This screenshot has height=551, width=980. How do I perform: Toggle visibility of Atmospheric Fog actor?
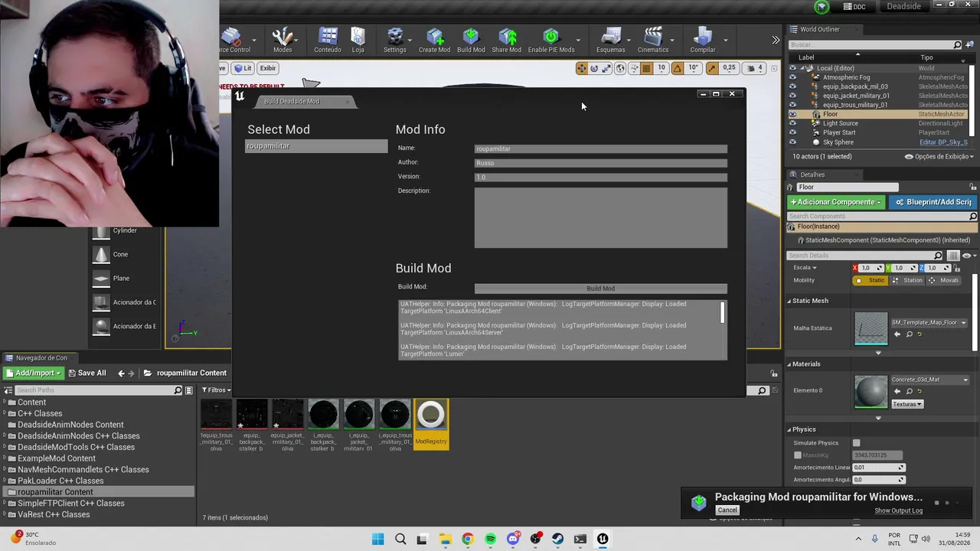(793, 77)
